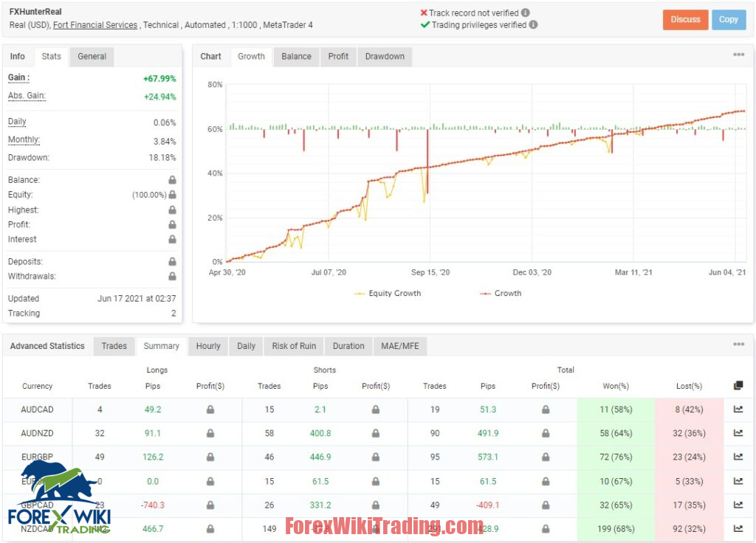Open NZDCAD row chart icon
Viewport: 756px width, 543px height.
(738, 528)
